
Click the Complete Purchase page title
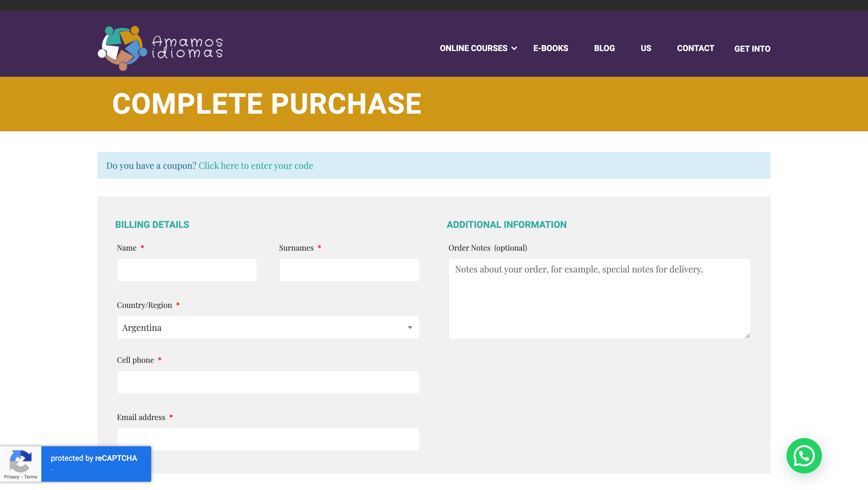pyautogui.click(x=267, y=104)
